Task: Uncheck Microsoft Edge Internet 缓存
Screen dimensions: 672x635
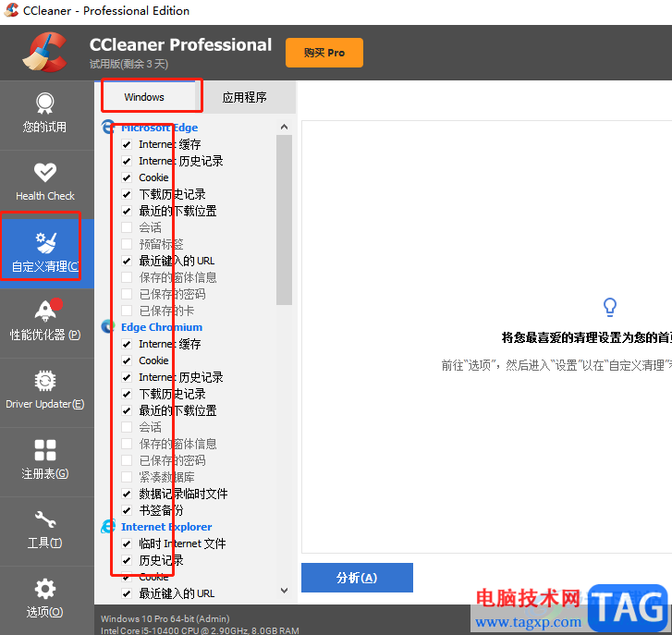Action: 127,144
